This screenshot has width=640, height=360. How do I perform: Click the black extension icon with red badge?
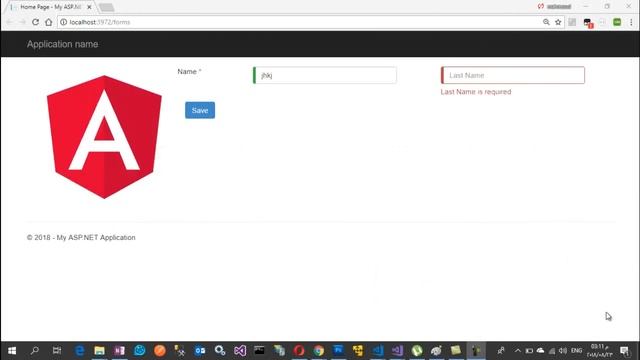588,23
